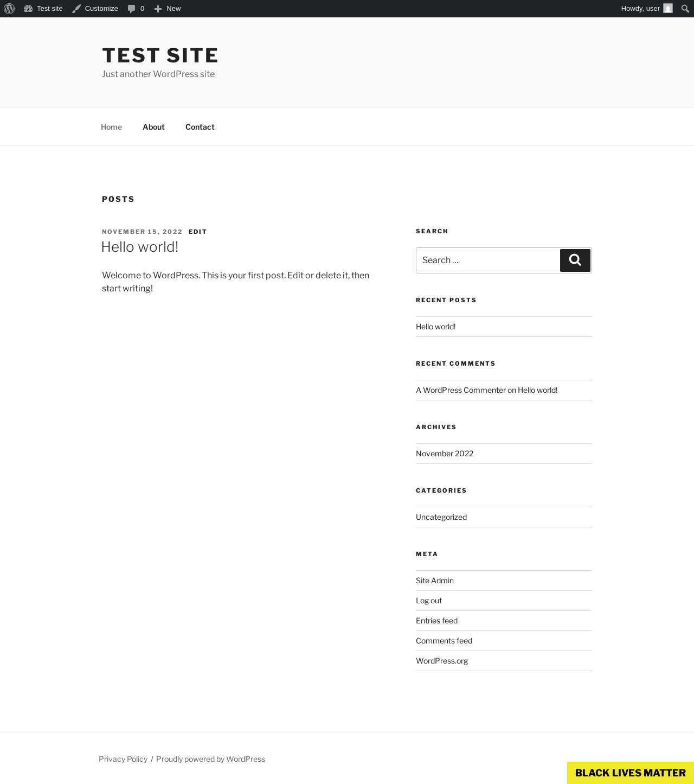Click the Edit link beside post date

click(198, 232)
